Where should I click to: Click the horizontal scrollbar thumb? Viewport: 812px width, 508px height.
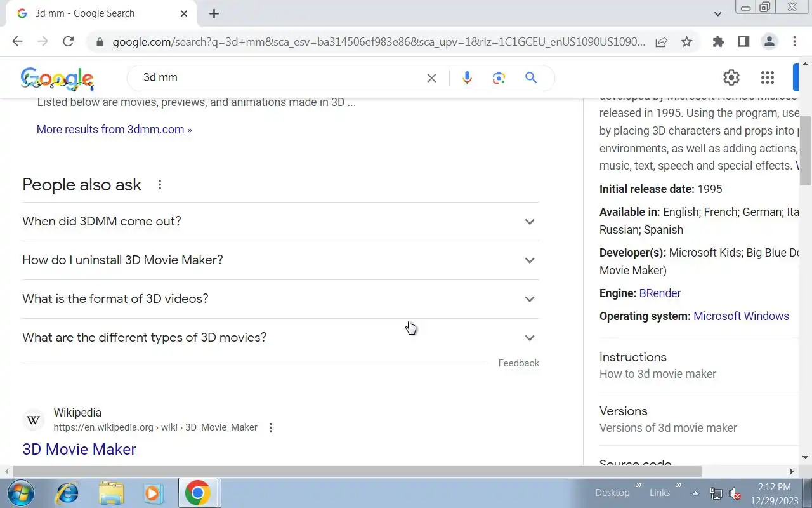(x=357, y=472)
